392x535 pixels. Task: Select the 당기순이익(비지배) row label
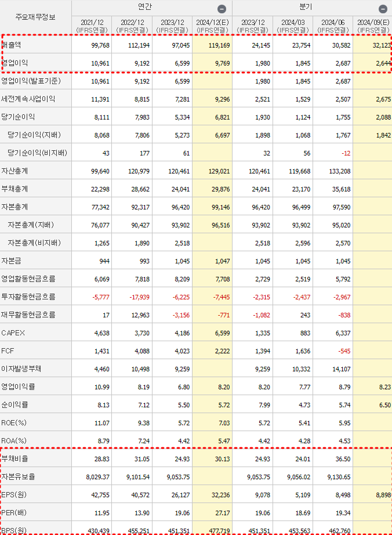coord(38,153)
